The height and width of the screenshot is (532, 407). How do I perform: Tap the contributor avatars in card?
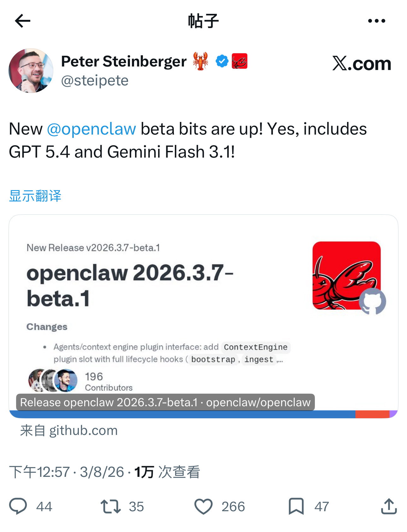click(53, 380)
